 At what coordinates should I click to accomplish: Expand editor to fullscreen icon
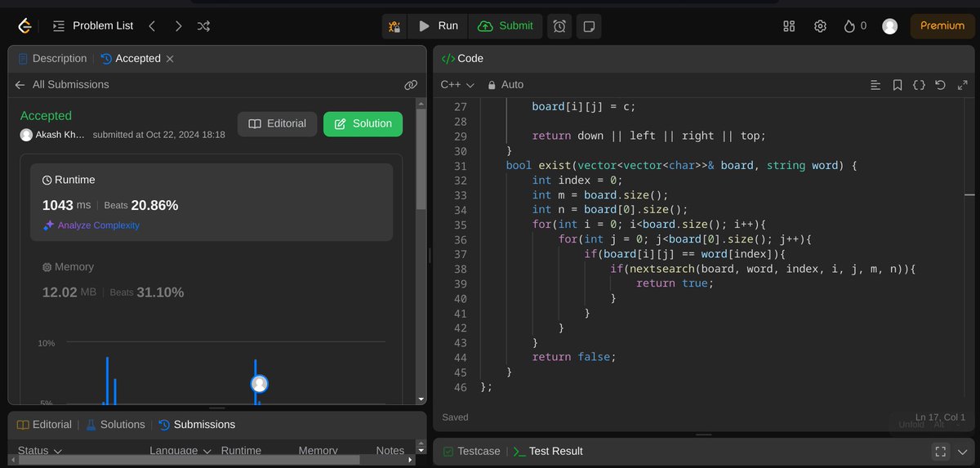pyautogui.click(x=962, y=85)
